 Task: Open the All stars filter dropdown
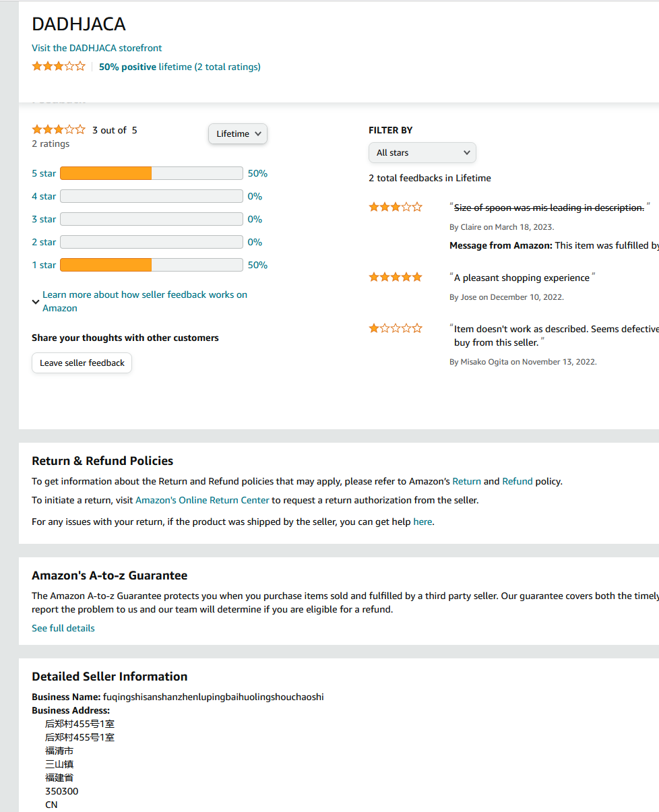(422, 153)
